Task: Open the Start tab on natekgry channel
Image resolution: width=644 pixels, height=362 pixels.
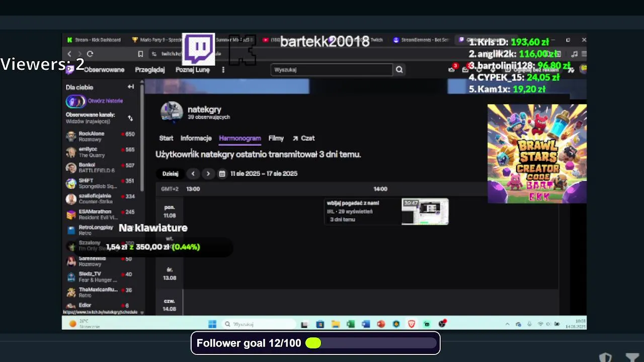Action: point(166,138)
